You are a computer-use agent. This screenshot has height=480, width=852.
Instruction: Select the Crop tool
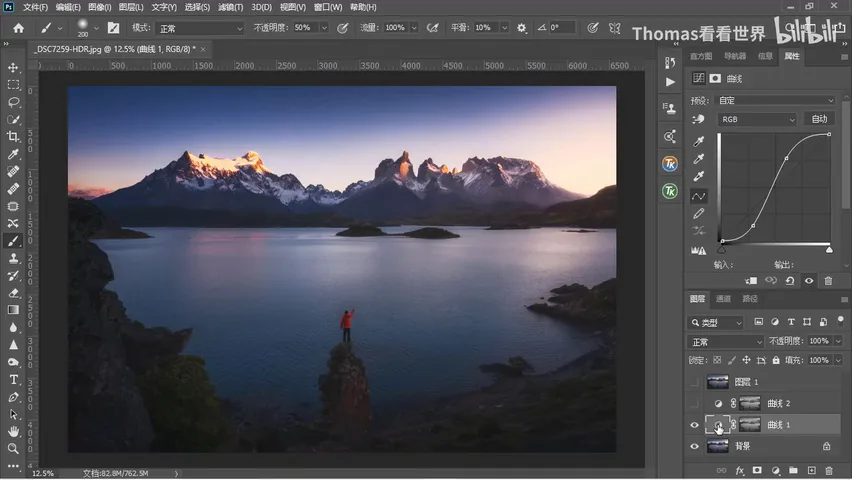[x=14, y=136]
